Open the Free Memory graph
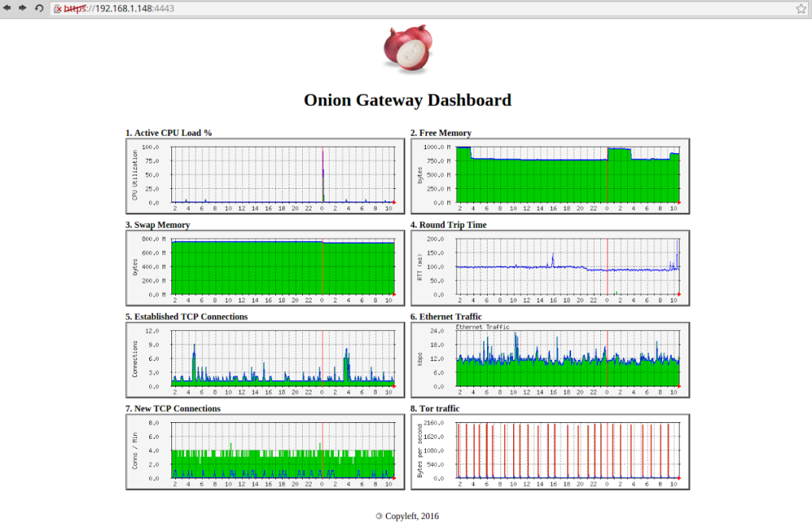The height and width of the screenshot is (523, 812). click(x=550, y=176)
